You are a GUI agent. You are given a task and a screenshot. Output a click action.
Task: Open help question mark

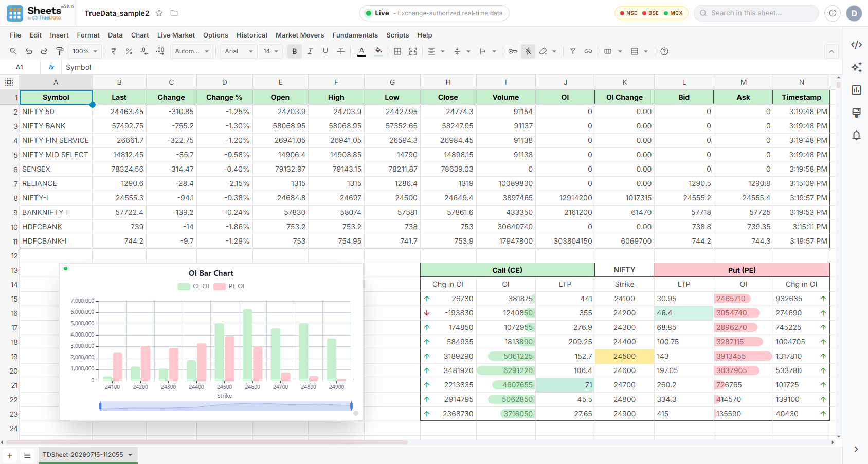click(x=664, y=51)
